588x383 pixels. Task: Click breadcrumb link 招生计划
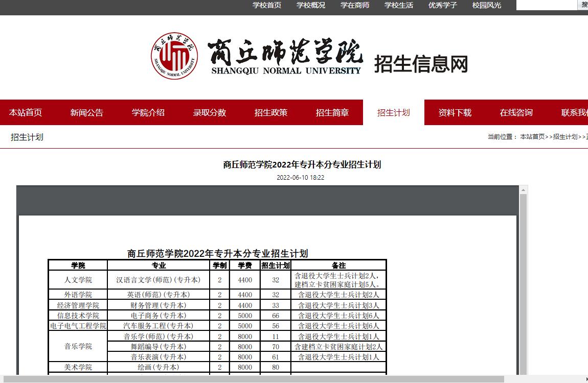click(x=565, y=137)
